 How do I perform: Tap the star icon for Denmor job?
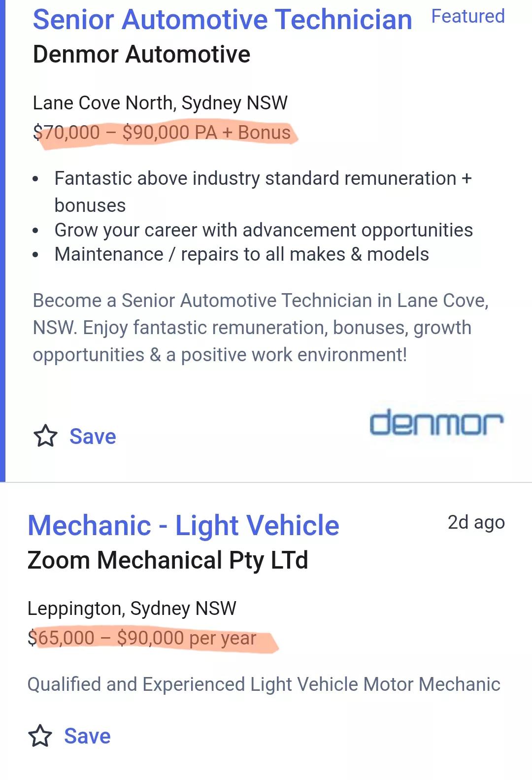tap(45, 436)
